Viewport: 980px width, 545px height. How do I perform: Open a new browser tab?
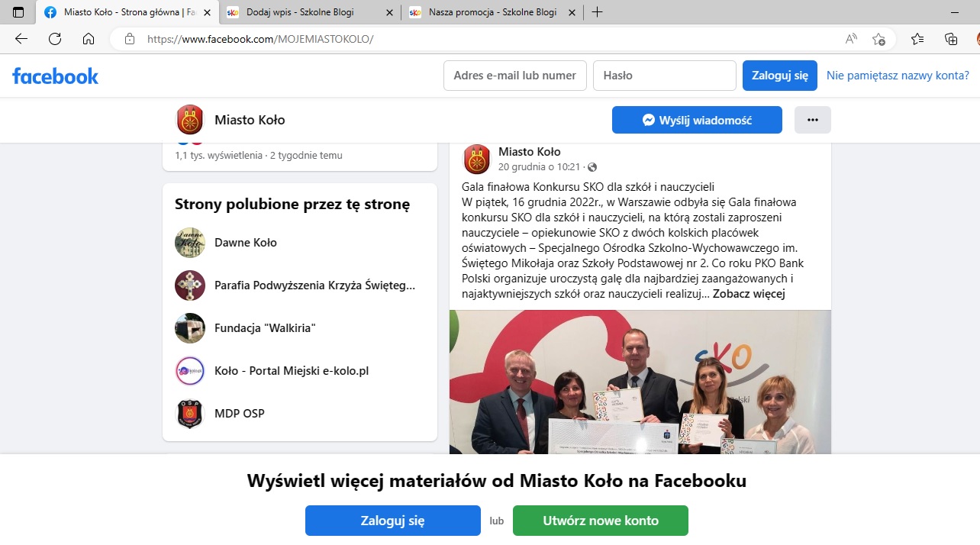click(598, 12)
